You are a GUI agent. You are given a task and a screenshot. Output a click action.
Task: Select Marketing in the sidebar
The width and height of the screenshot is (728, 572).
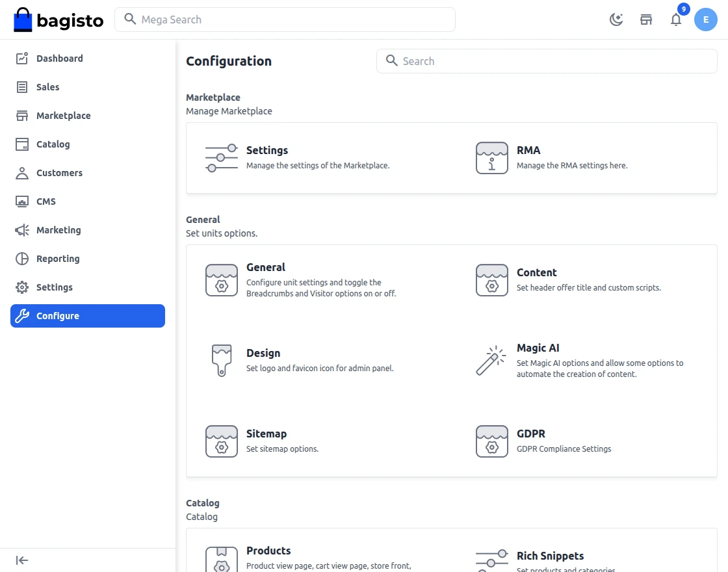tap(58, 230)
